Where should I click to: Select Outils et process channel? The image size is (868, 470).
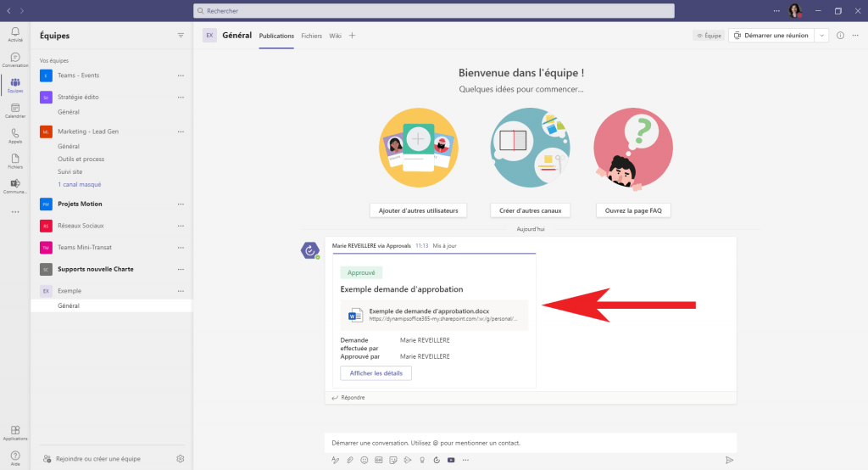pyautogui.click(x=81, y=159)
